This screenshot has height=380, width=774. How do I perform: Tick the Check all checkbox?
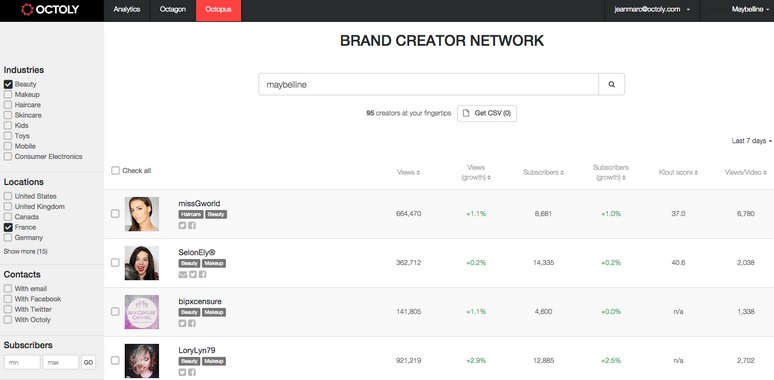pyautogui.click(x=116, y=171)
